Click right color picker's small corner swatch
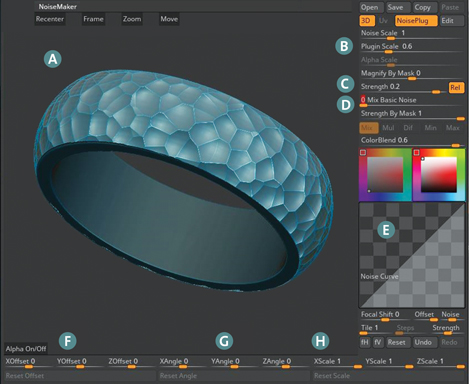The width and height of the screenshot is (469, 384). [x=416, y=152]
